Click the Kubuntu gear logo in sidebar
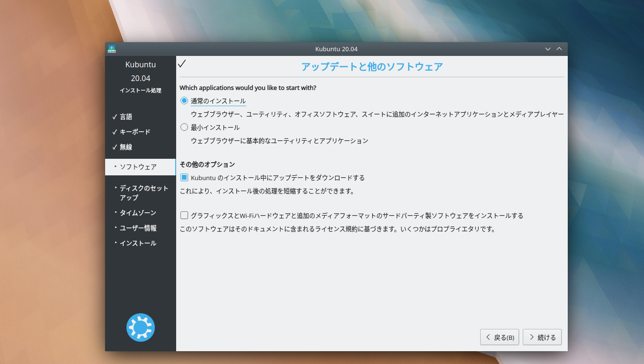This screenshot has height=364, width=644. [x=141, y=328]
